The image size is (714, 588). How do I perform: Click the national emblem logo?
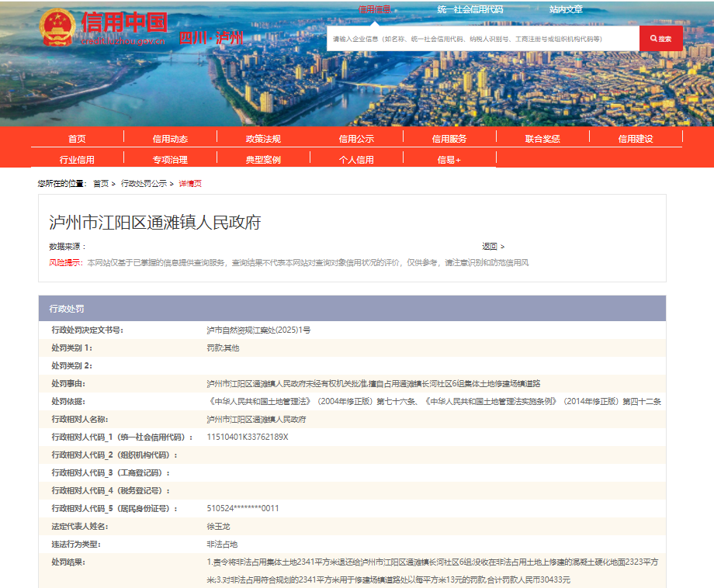click(56, 27)
